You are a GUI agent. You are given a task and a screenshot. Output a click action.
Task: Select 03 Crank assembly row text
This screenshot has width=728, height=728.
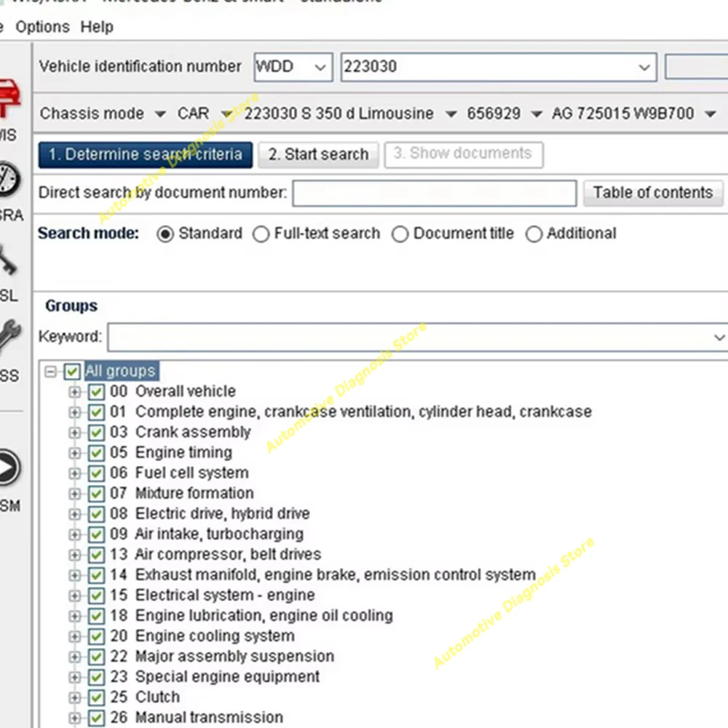click(x=180, y=432)
